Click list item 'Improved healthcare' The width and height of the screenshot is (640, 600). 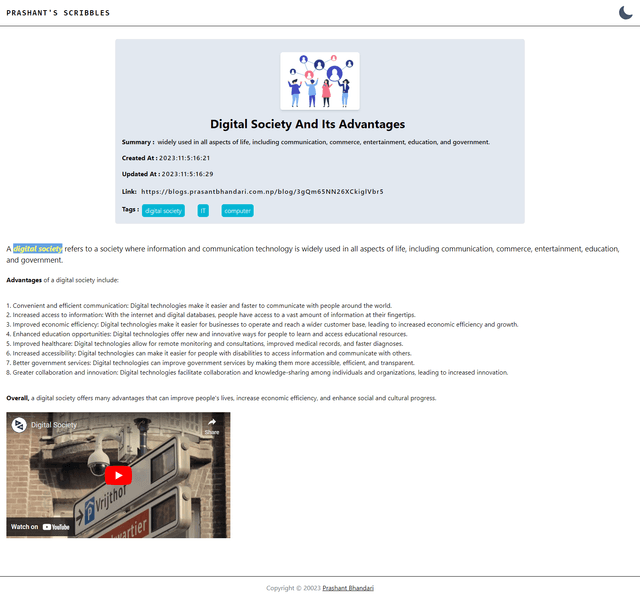point(204,344)
